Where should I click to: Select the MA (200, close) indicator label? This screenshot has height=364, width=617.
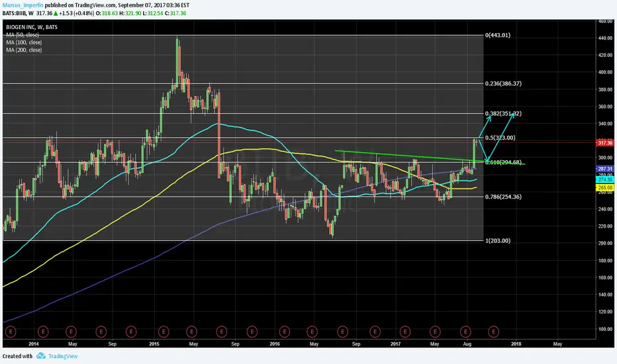[24, 50]
